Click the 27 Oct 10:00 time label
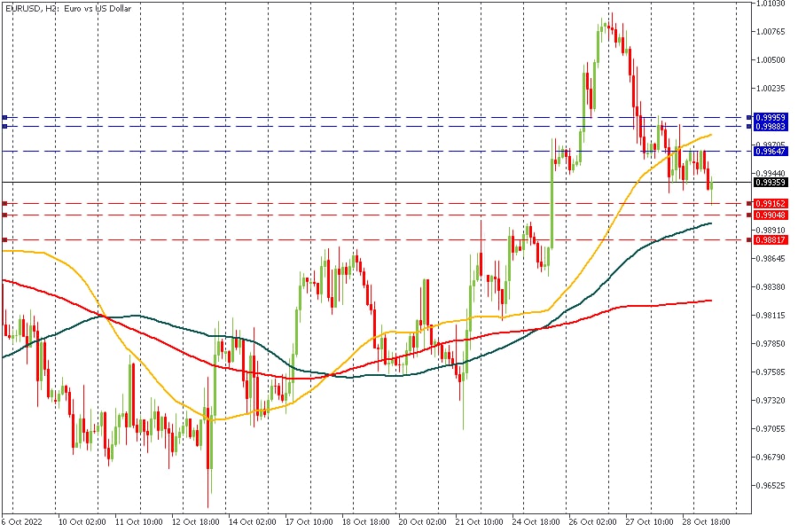798x532 pixels. [649, 522]
